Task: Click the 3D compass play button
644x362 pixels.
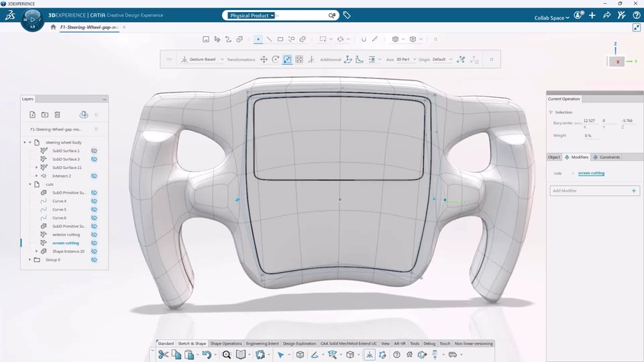Action: pos(33,19)
